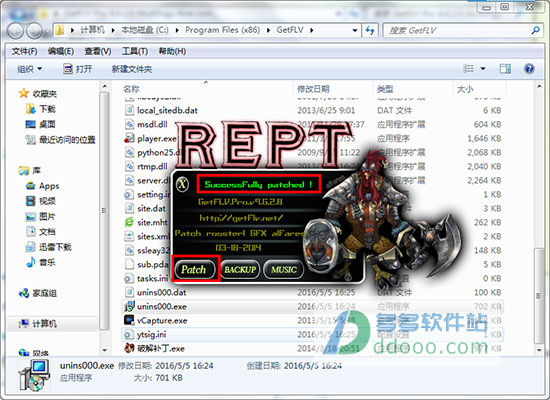Click the Patch button
This screenshot has width=550, height=400.
194,269
